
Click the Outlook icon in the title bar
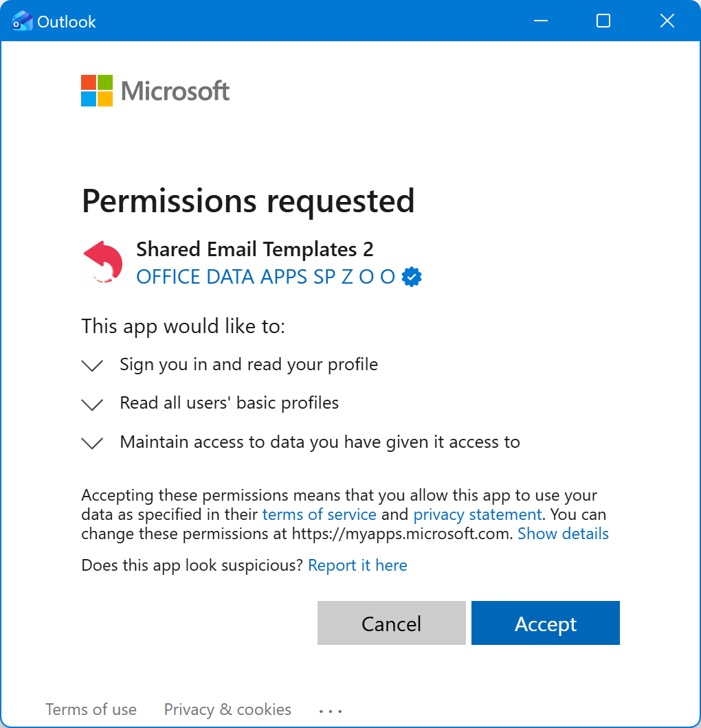pyautogui.click(x=22, y=21)
